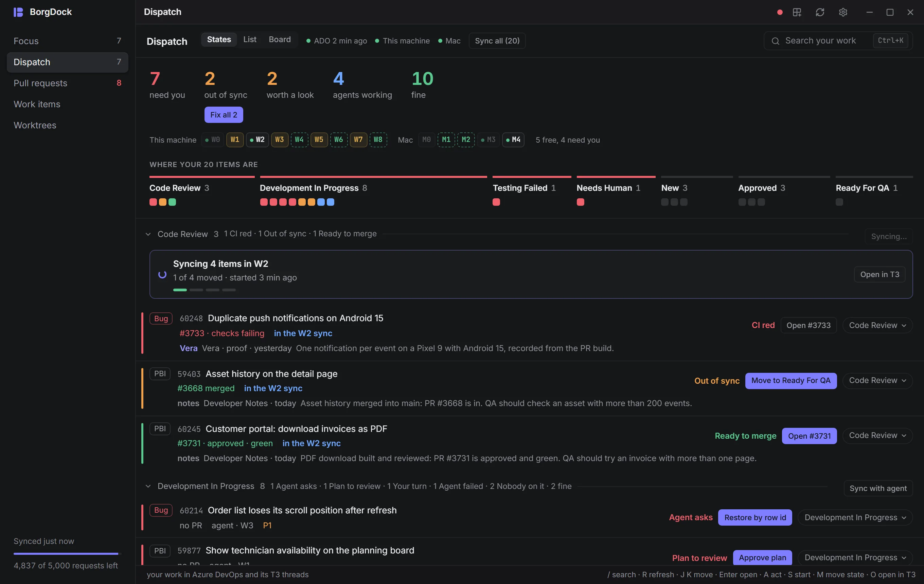The height and width of the screenshot is (584, 924).
Task: Click the red recording status dot
Action: pos(779,12)
